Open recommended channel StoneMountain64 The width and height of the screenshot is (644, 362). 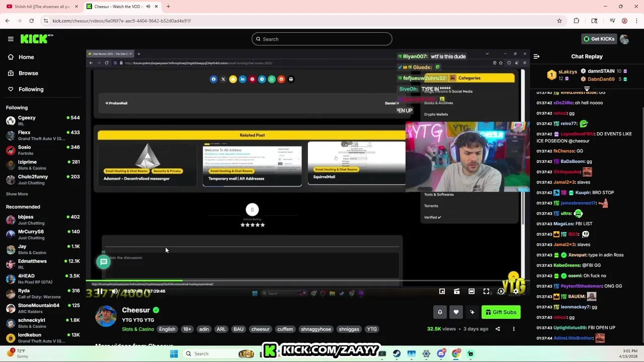pos(43,308)
